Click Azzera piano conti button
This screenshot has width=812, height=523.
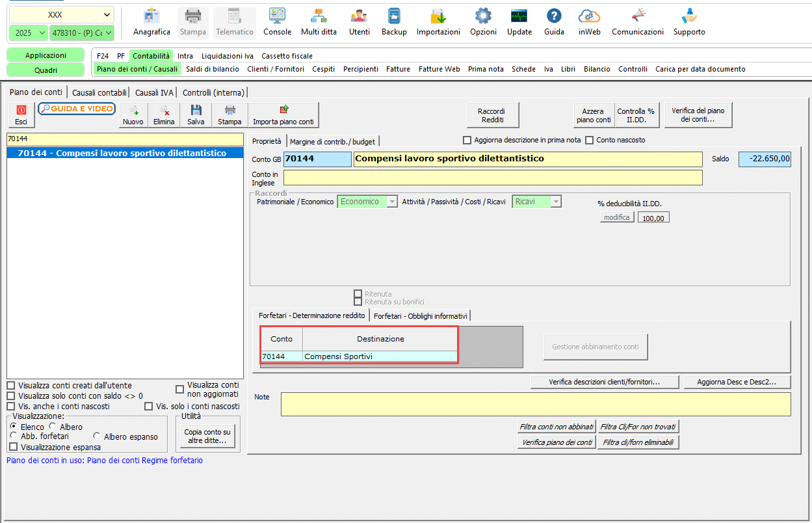pos(593,115)
